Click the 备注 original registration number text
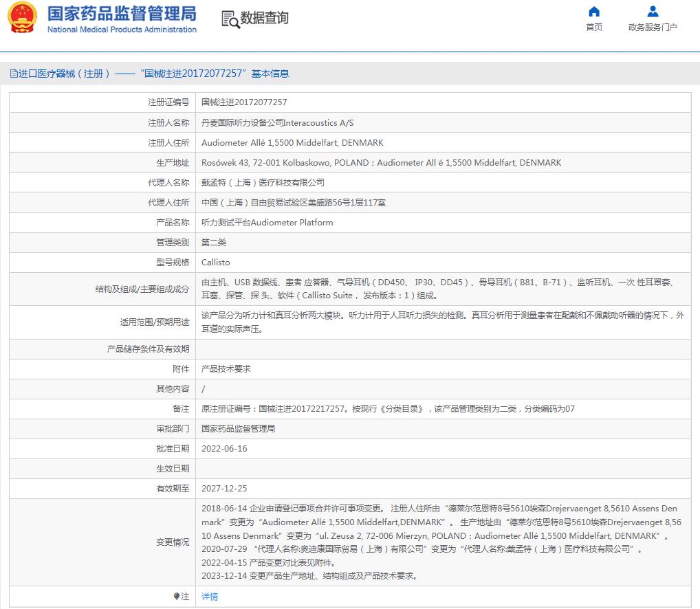 [388, 409]
